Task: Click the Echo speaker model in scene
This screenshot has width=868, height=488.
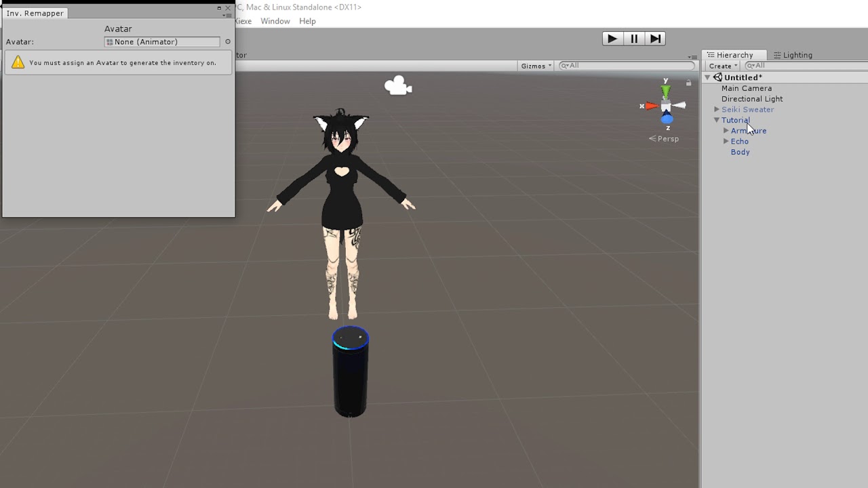Action: click(351, 371)
